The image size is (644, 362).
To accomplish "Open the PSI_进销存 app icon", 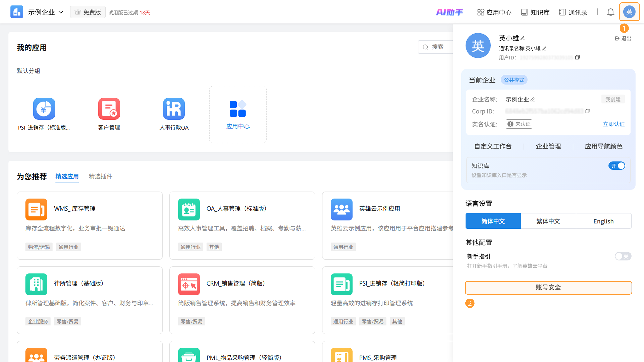I will (x=44, y=109).
